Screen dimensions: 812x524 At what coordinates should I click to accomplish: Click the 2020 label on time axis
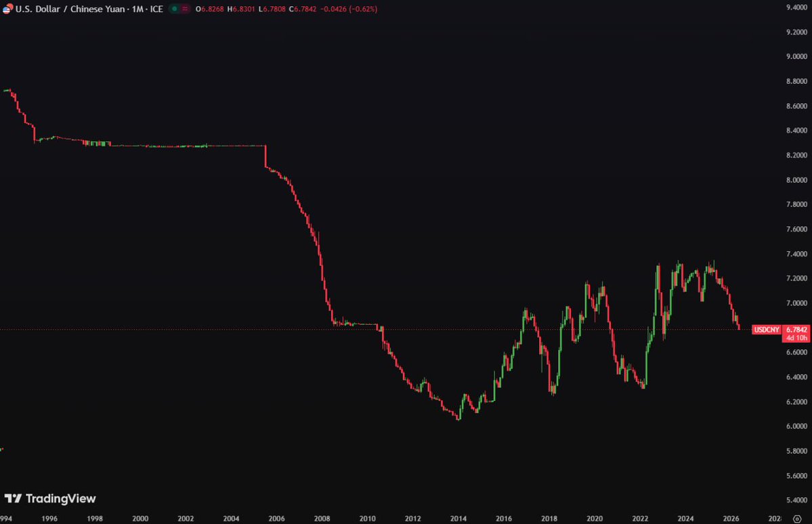(x=595, y=519)
